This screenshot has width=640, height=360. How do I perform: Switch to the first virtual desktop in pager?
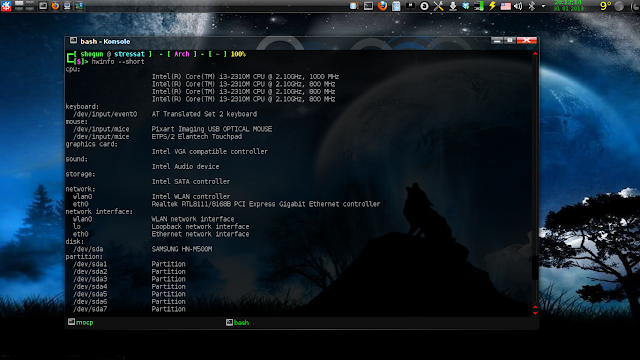[x=19, y=3]
